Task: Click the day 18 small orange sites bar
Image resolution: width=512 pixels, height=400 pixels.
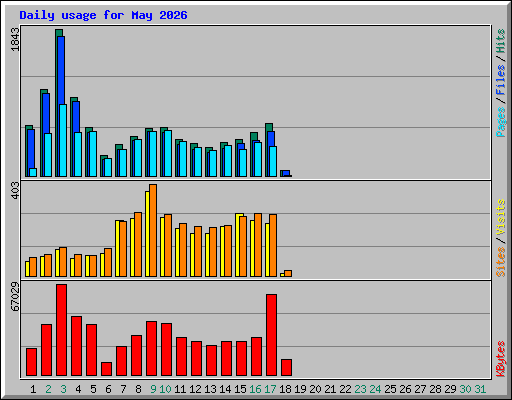Action: point(288,273)
